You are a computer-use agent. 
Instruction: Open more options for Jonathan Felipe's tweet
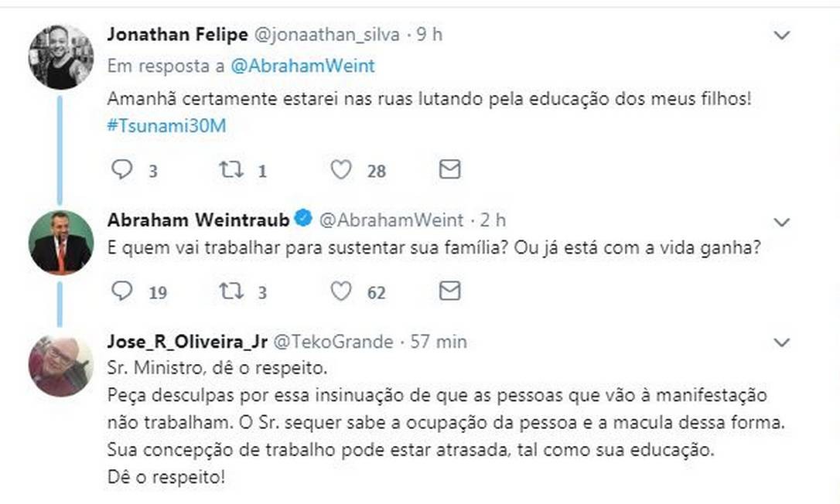click(x=782, y=36)
